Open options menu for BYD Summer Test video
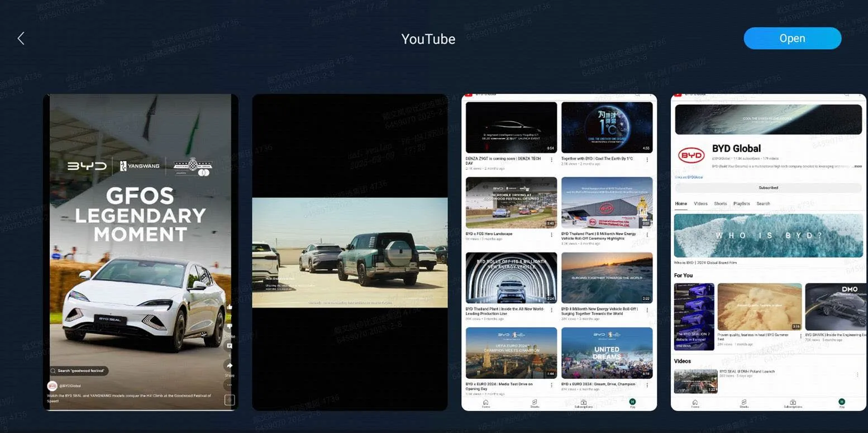This screenshot has width=868, height=433. pos(800,336)
